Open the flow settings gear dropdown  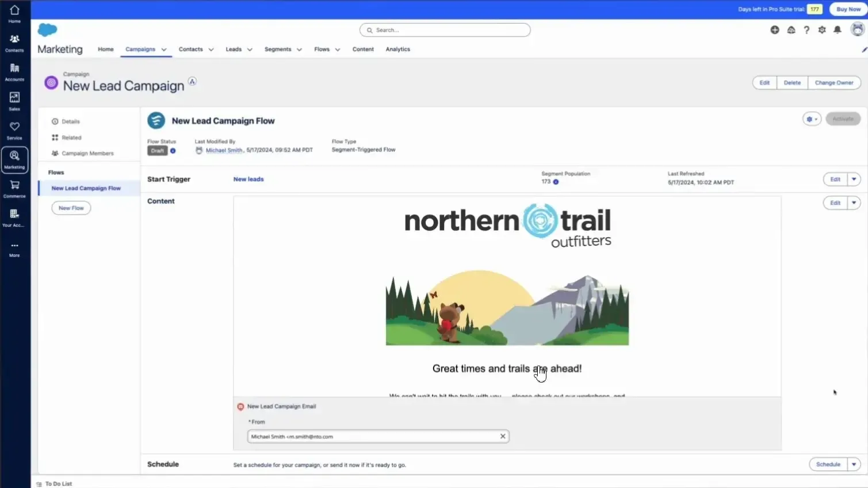coord(812,119)
